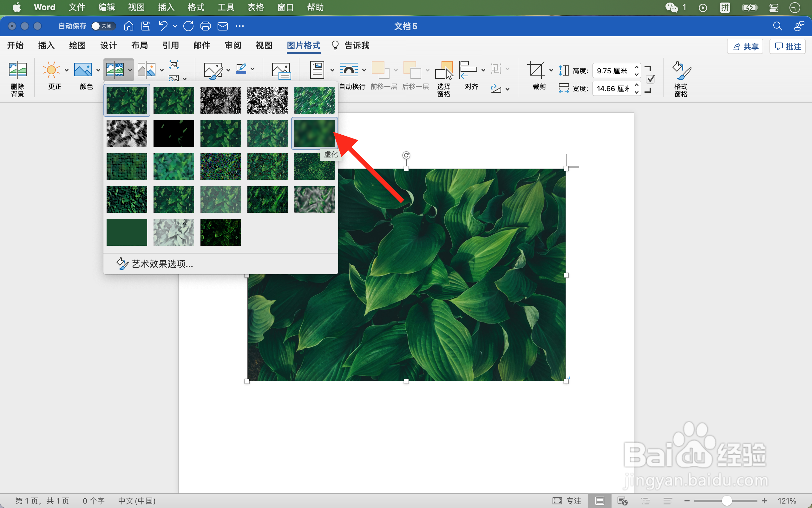Open the 文件 menu in menu bar
Image resolution: width=812 pixels, height=508 pixels.
coord(77,7)
